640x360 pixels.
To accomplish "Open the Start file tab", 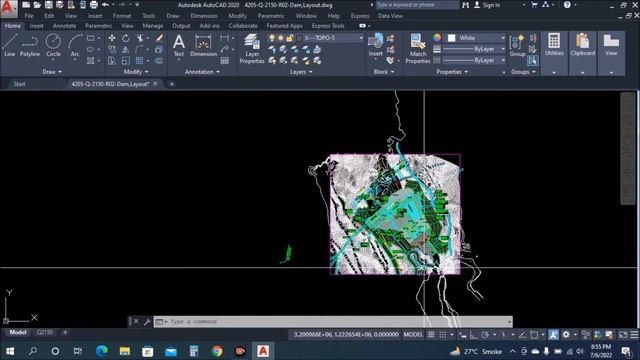I will click(x=19, y=84).
